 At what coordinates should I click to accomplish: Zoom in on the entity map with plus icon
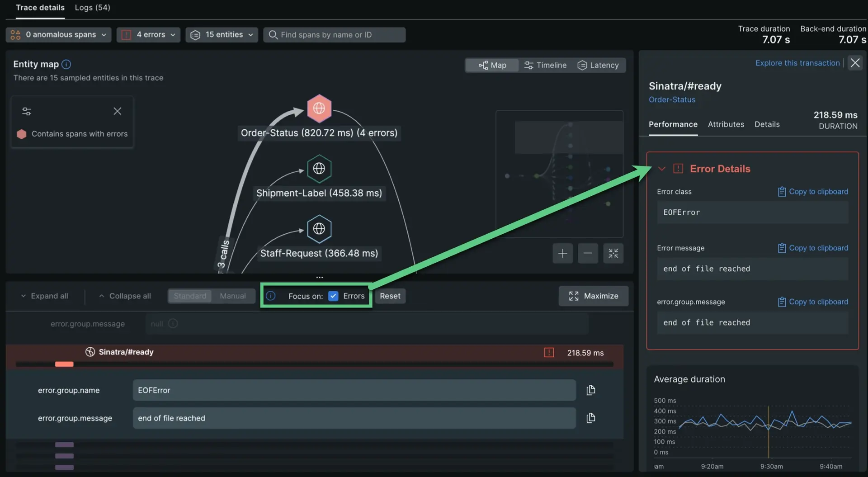click(x=562, y=253)
